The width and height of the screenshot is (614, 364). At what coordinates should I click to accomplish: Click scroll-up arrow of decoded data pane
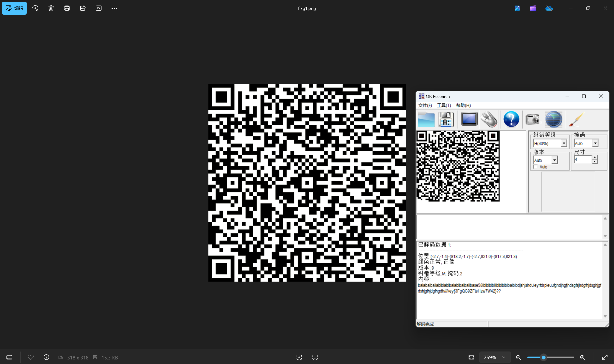pyautogui.click(x=605, y=245)
